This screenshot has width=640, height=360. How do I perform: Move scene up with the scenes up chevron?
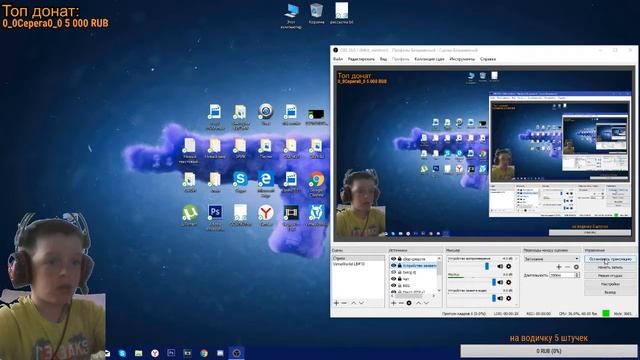[353, 303]
